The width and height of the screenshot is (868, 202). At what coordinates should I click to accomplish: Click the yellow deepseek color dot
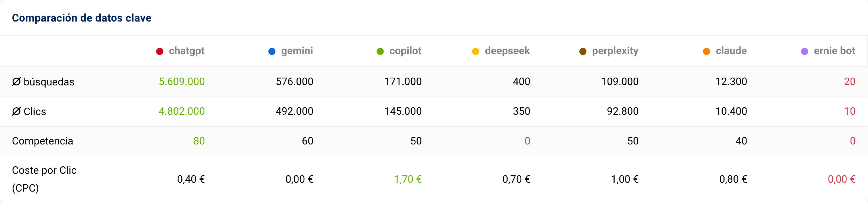coord(476,51)
